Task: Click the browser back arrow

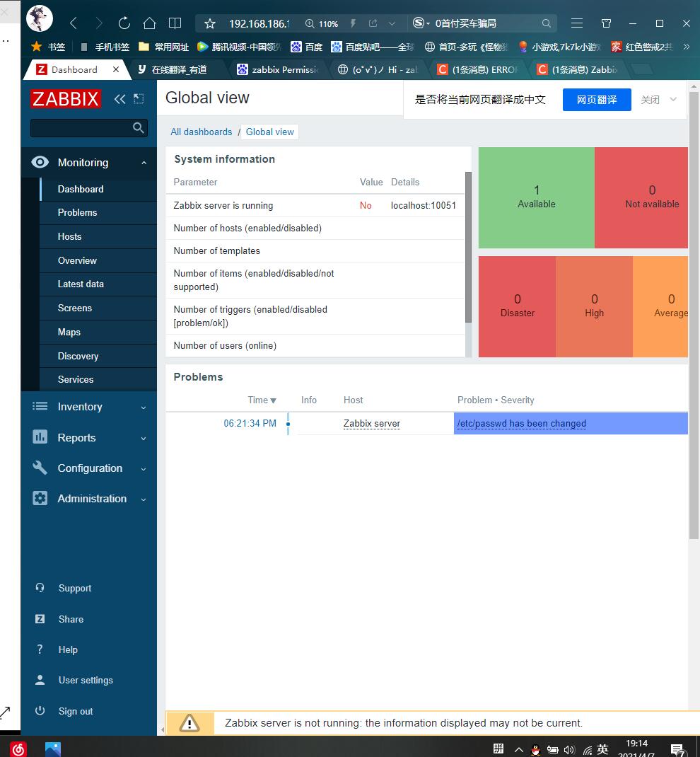Action: (x=74, y=23)
